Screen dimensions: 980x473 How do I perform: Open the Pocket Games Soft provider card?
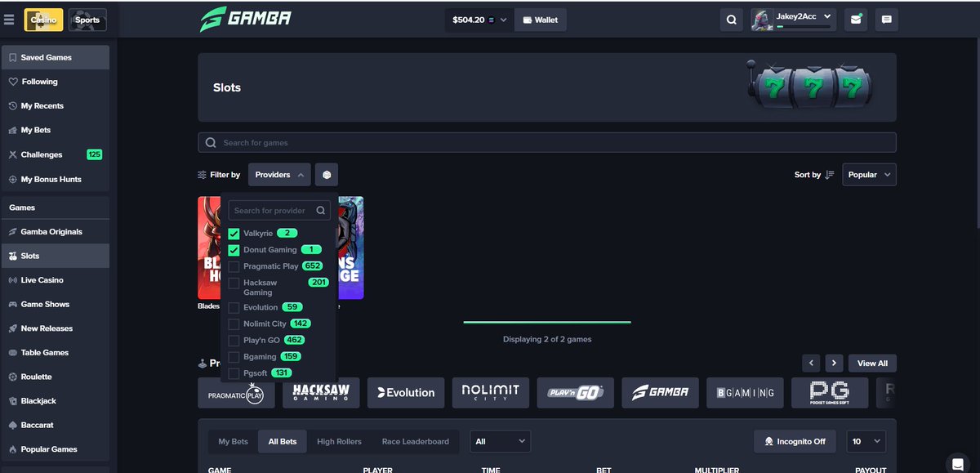[x=830, y=393]
